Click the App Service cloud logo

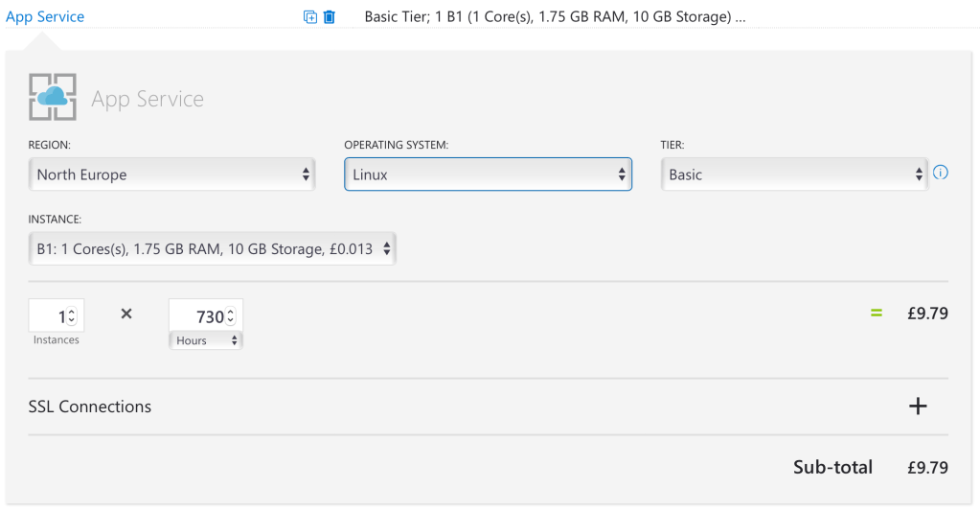click(x=52, y=97)
